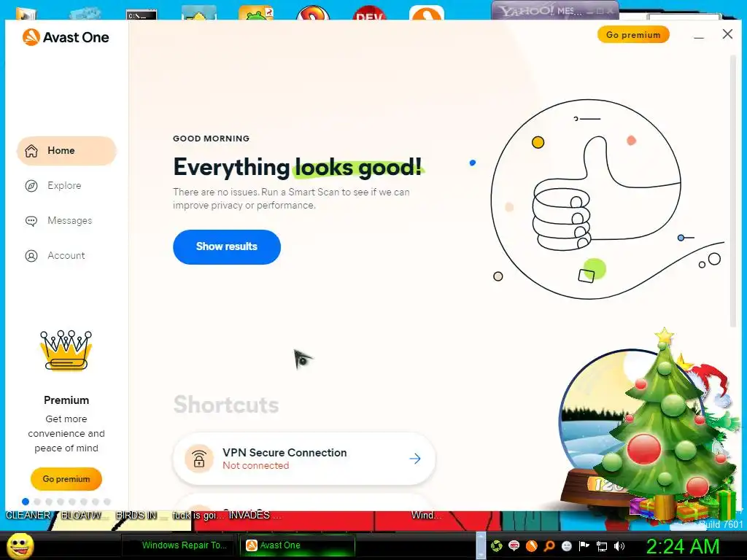
Task: Open the Home section in sidebar
Action: [66, 150]
